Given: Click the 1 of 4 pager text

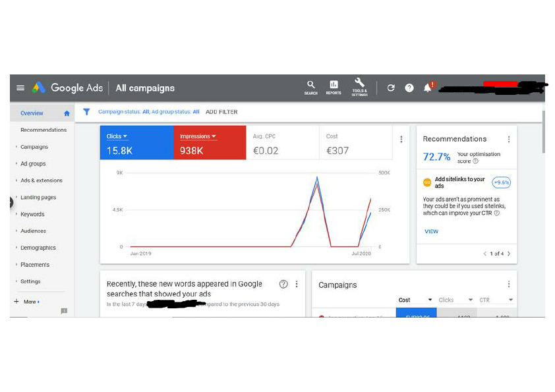Looking at the screenshot, I should point(496,254).
